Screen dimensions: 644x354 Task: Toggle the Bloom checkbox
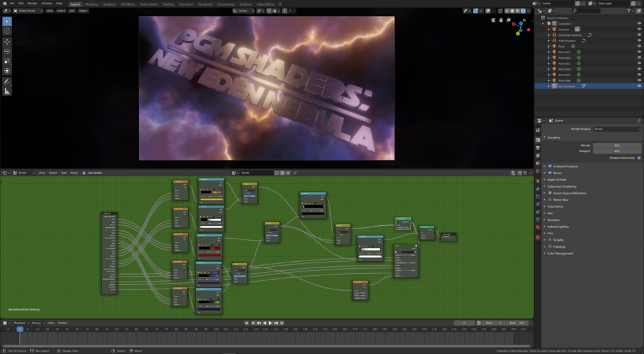tap(550, 173)
